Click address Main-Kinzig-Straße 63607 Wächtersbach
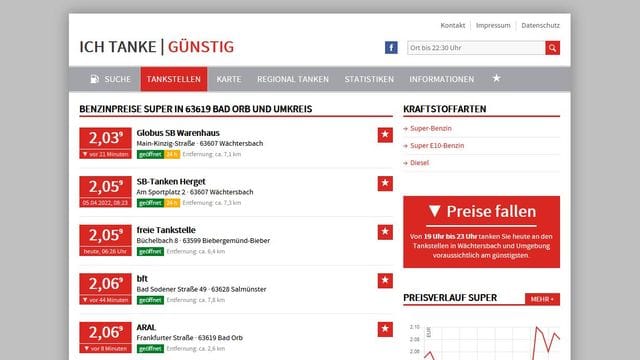 point(200,143)
